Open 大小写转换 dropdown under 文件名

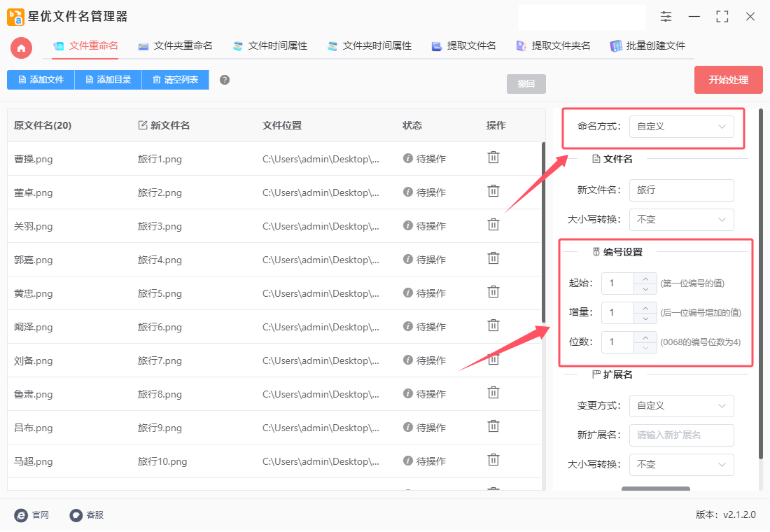pyautogui.click(x=681, y=220)
